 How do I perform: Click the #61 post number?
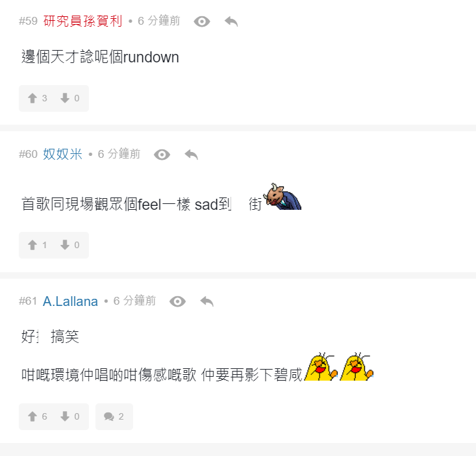click(x=28, y=301)
